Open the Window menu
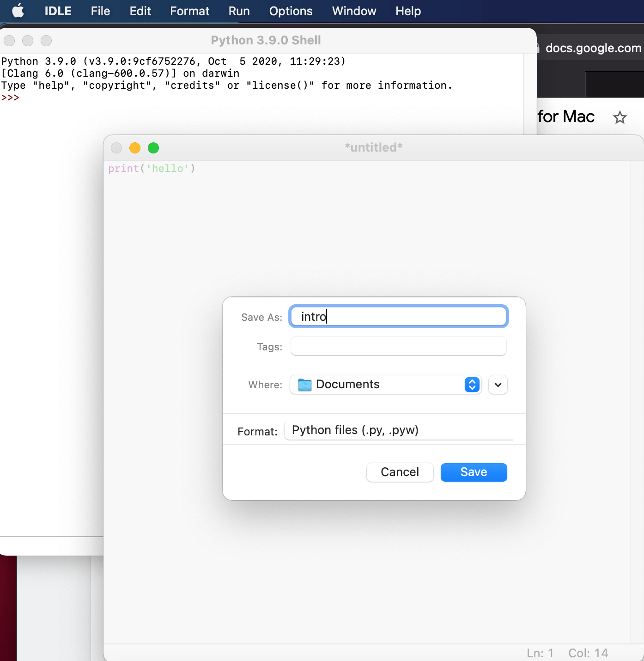644x661 pixels. click(354, 11)
